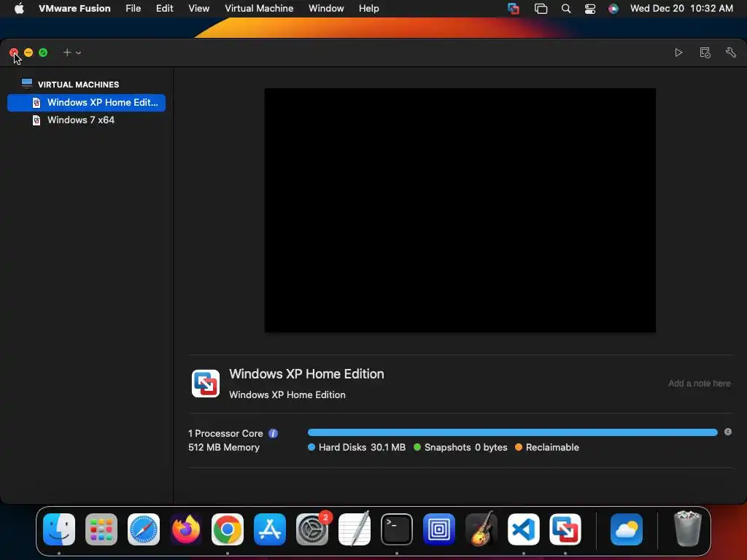Click the black VM preview thumbnail
Screen dimensions: 747x560
(x=460, y=210)
